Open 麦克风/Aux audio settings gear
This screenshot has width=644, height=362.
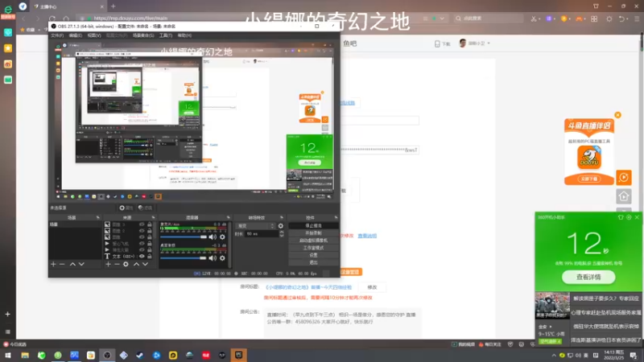click(222, 237)
